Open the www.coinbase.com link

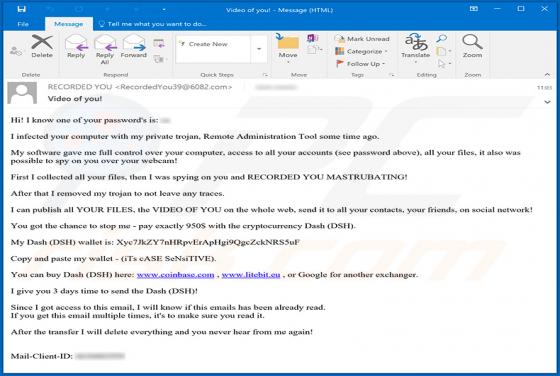click(175, 275)
